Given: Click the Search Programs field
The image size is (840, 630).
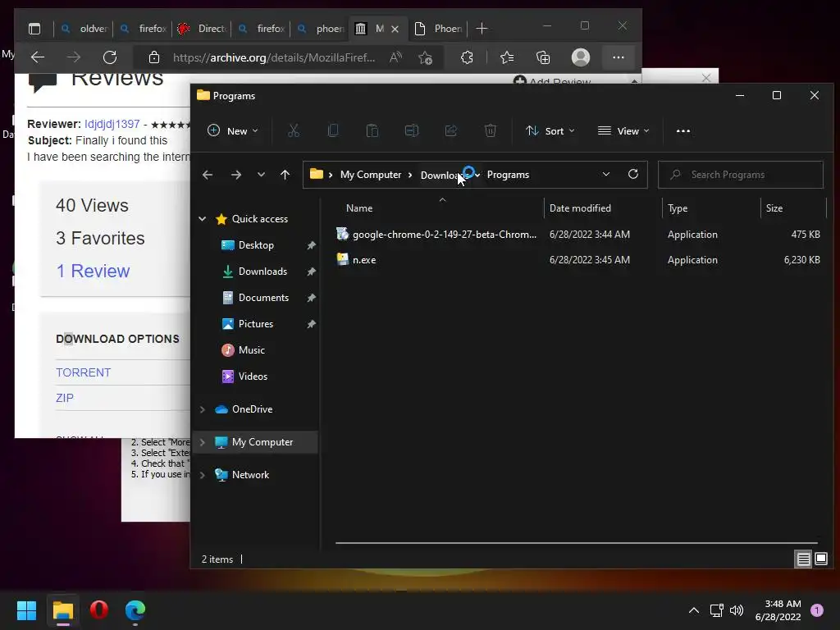Looking at the screenshot, I should coord(741,175).
